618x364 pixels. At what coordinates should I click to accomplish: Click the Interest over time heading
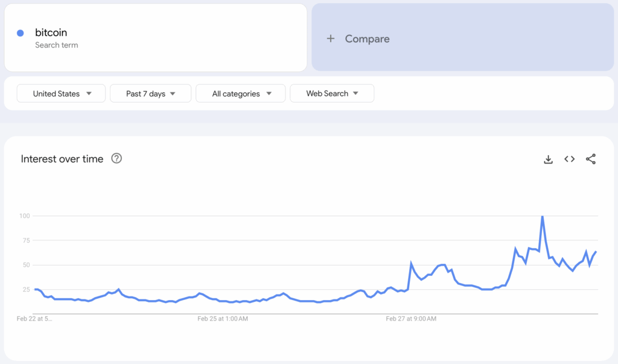62,158
